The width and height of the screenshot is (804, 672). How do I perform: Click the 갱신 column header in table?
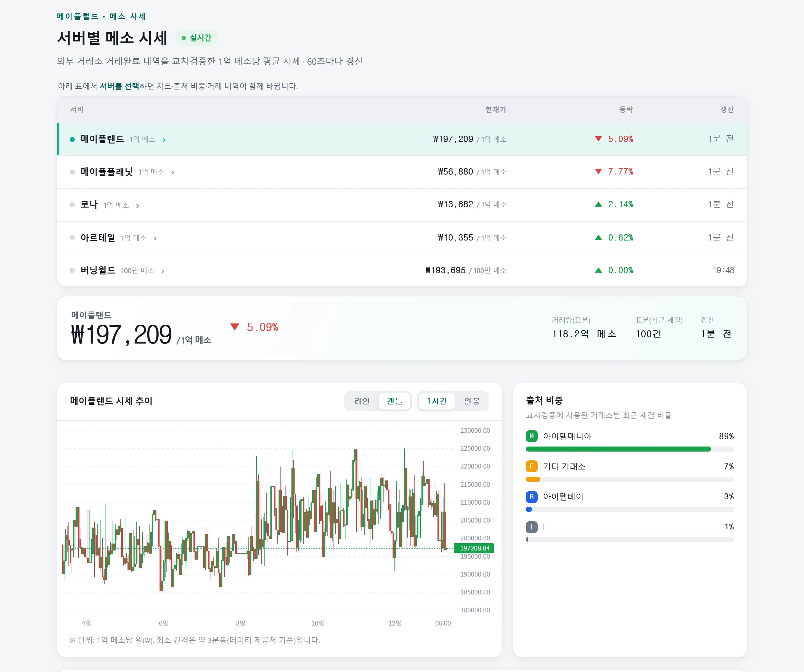[x=727, y=110]
